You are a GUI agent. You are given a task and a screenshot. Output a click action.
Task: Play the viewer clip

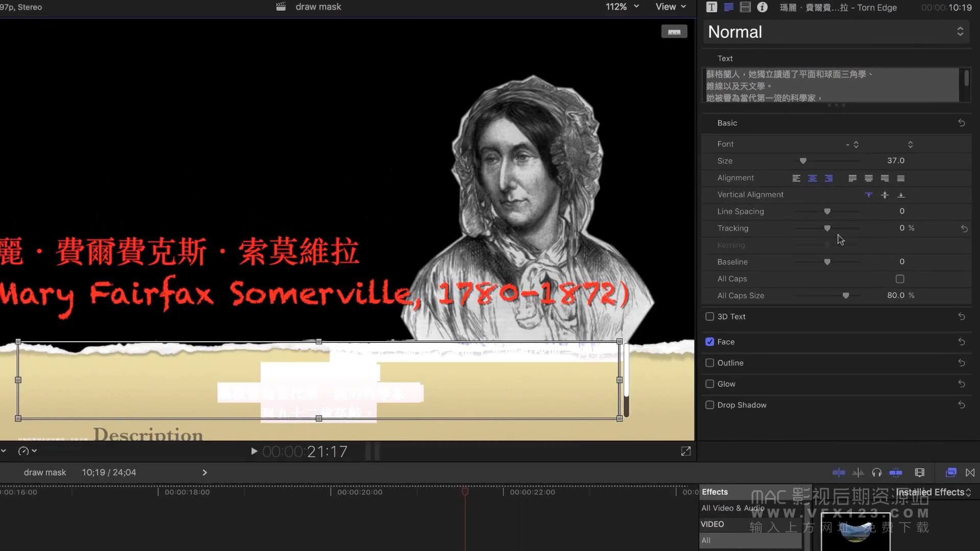(x=254, y=452)
